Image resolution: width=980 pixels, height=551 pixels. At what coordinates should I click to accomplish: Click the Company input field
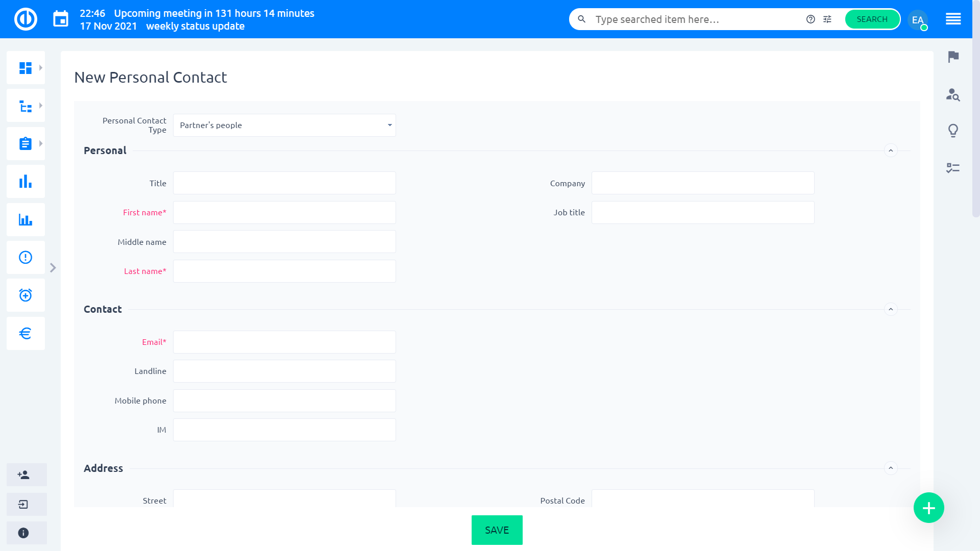click(703, 183)
